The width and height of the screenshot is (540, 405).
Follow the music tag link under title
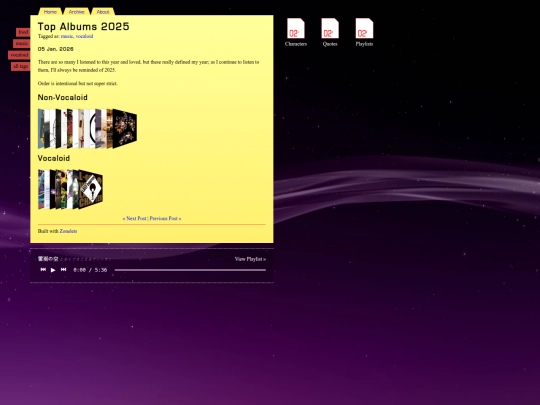[67, 36]
